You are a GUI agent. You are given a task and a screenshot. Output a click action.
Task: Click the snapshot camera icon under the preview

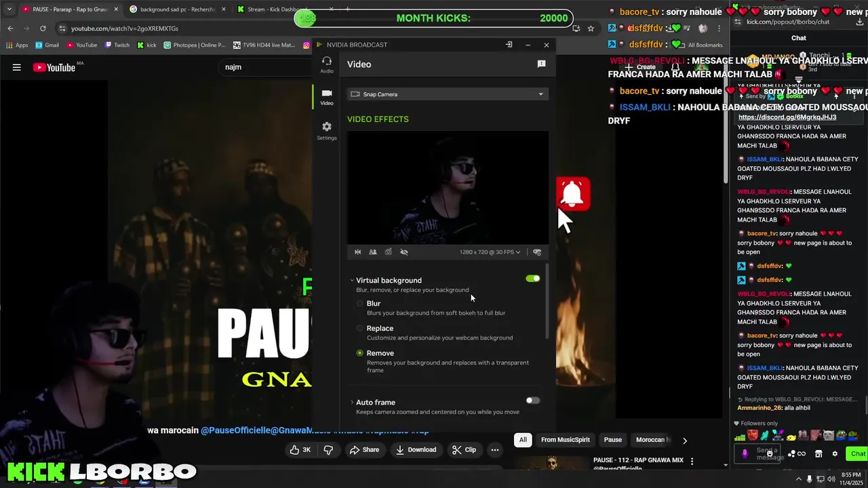[388, 252]
